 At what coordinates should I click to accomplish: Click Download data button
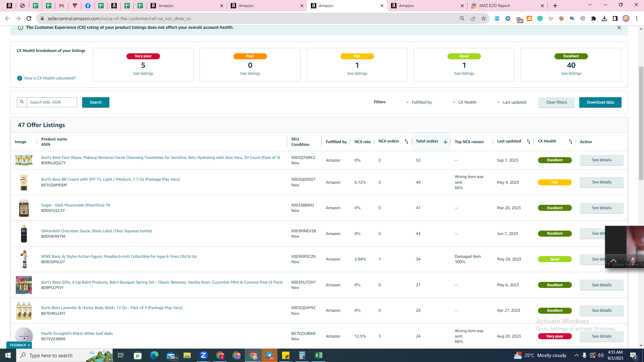[600, 102]
